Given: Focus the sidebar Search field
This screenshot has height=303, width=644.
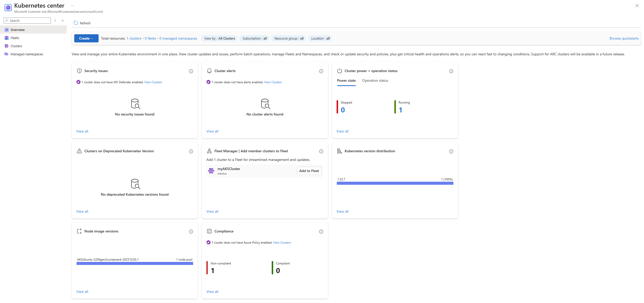Looking at the screenshot, I should click(29, 21).
